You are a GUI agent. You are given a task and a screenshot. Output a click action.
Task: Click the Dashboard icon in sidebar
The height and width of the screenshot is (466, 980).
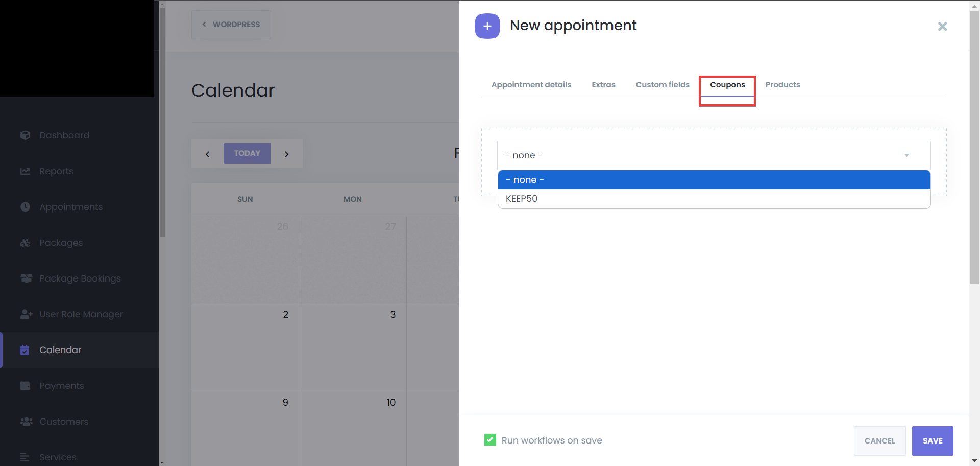(x=25, y=135)
